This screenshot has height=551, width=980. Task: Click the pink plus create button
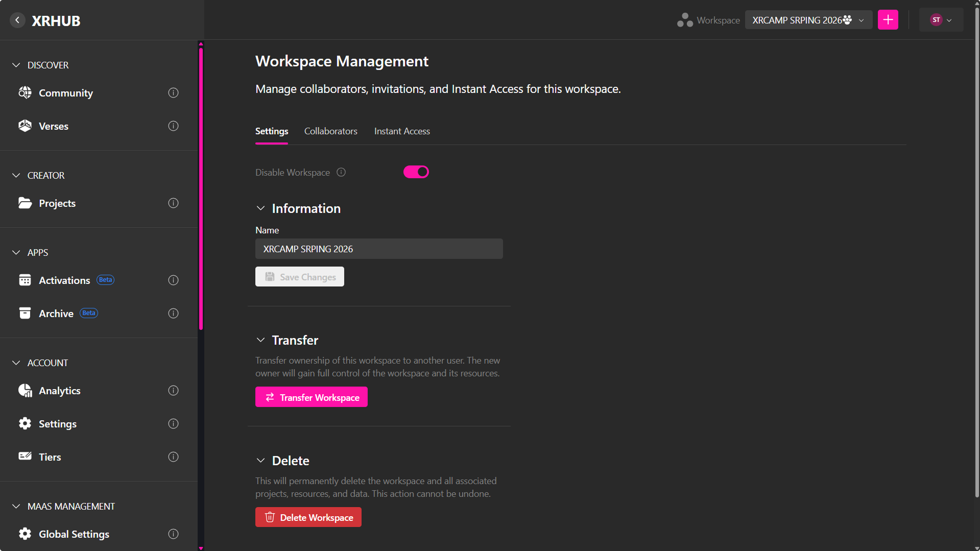888,20
